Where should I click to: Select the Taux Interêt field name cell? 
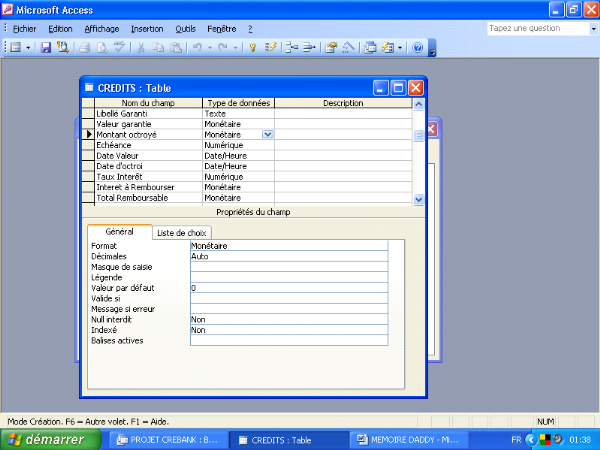pyautogui.click(x=148, y=176)
